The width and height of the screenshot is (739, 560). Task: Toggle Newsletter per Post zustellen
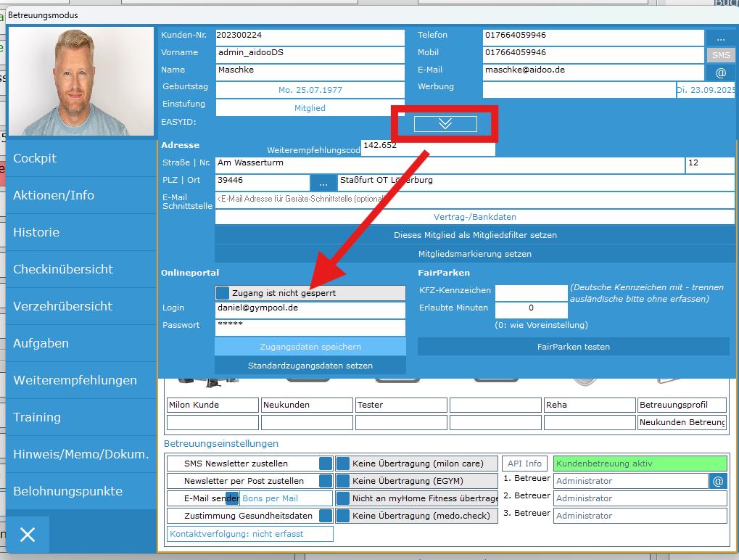[x=326, y=481]
